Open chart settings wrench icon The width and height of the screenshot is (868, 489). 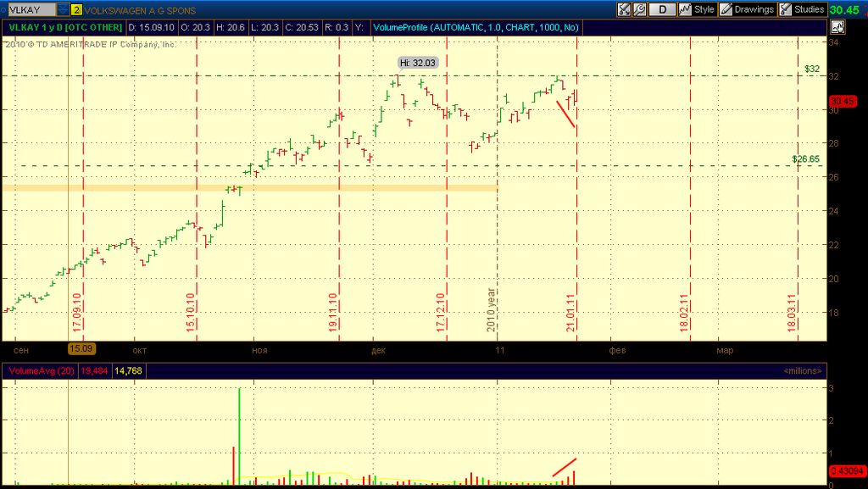click(639, 9)
